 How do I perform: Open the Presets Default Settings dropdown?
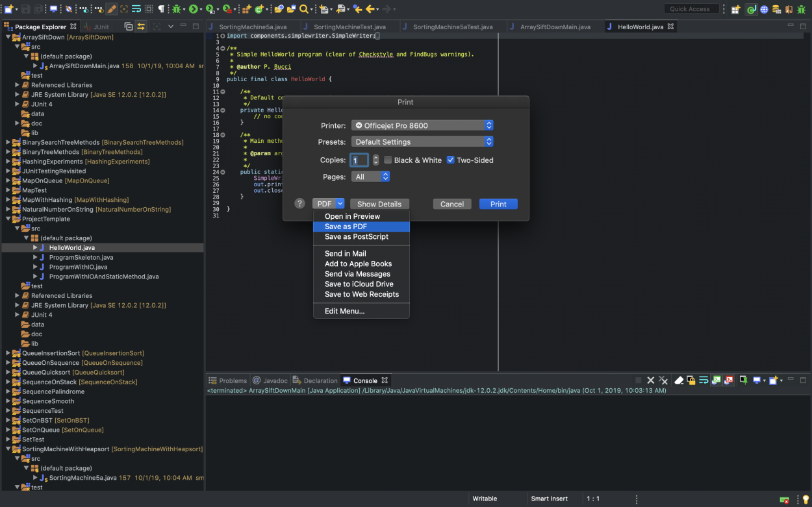pos(422,142)
